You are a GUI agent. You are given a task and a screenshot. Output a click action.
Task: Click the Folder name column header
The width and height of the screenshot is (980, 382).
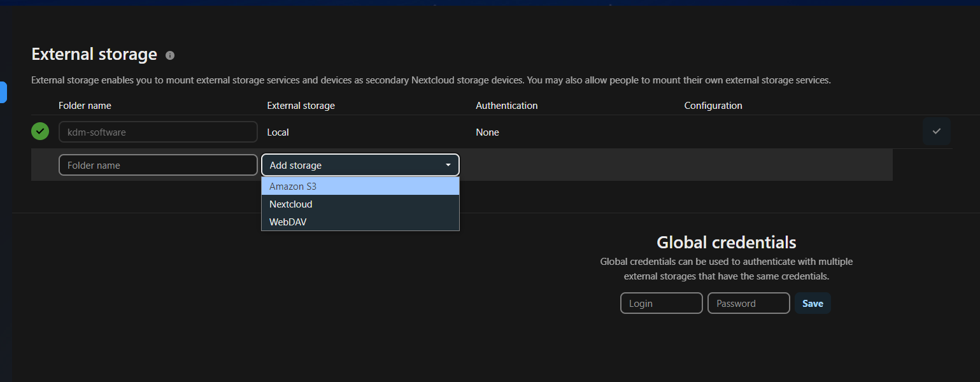[85, 106]
